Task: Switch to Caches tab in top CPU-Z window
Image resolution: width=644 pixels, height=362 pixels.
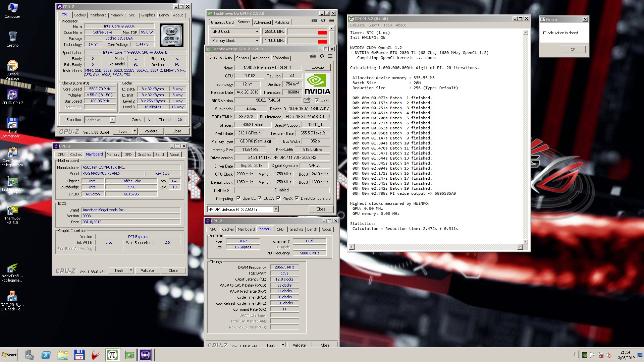Action: (x=79, y=15)
